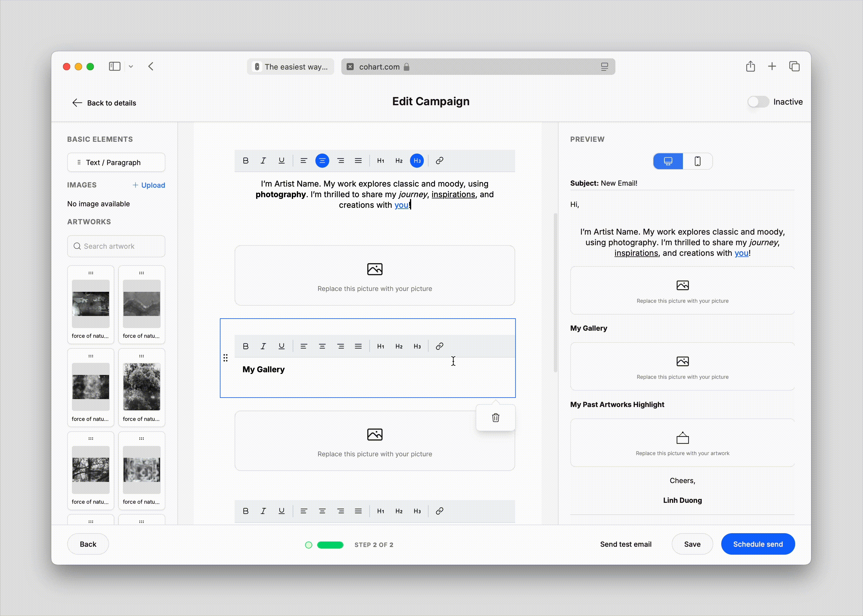Send test email
The height and width of the screenshot is (616, 863).
(625, 544)
